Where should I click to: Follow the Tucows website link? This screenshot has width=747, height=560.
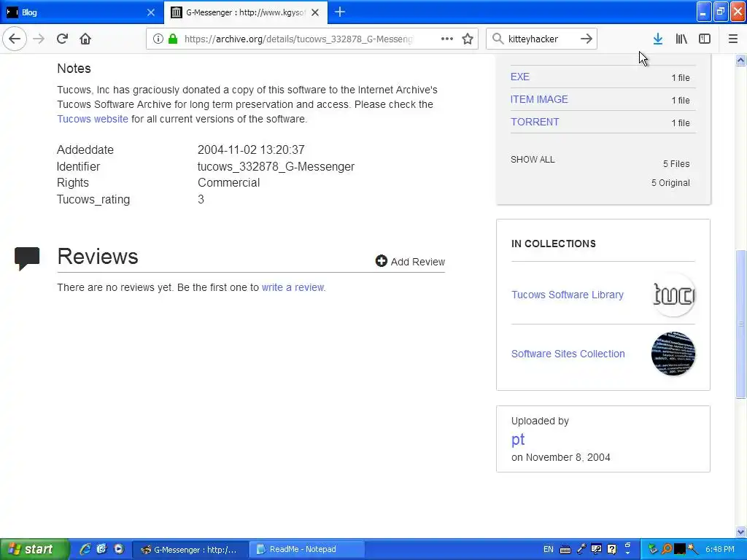pos(93,119)
